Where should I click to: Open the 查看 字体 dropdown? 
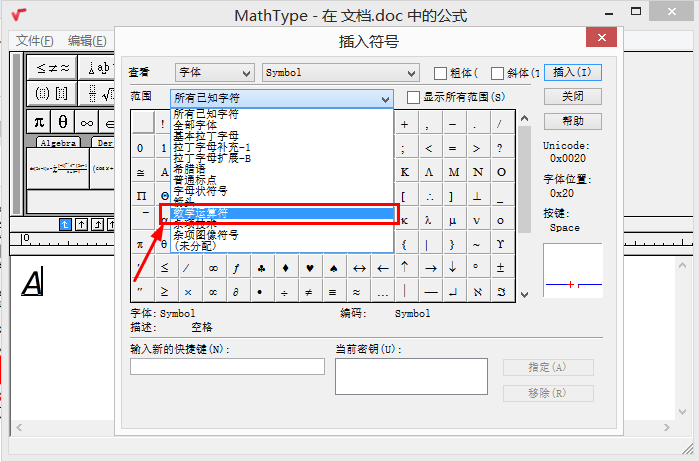coord(214,73)
